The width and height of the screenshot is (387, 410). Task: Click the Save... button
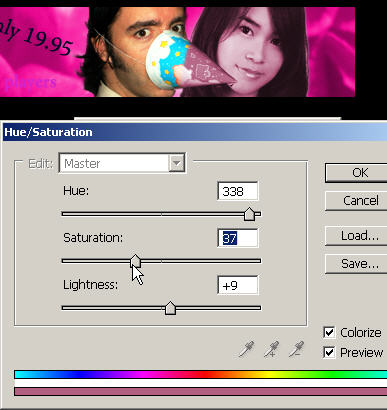(x=356, y=264)
